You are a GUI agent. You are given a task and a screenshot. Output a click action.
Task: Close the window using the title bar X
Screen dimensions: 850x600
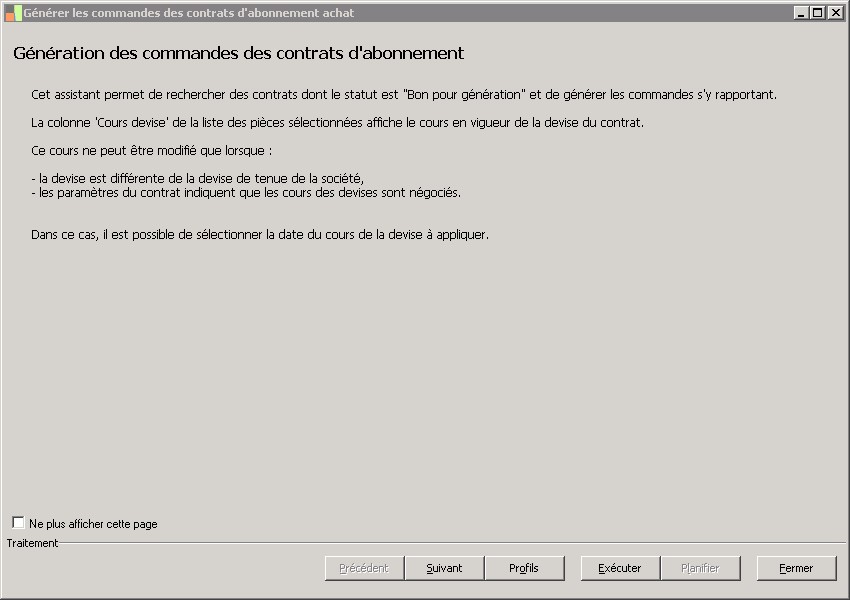click(x=835, y=13)
